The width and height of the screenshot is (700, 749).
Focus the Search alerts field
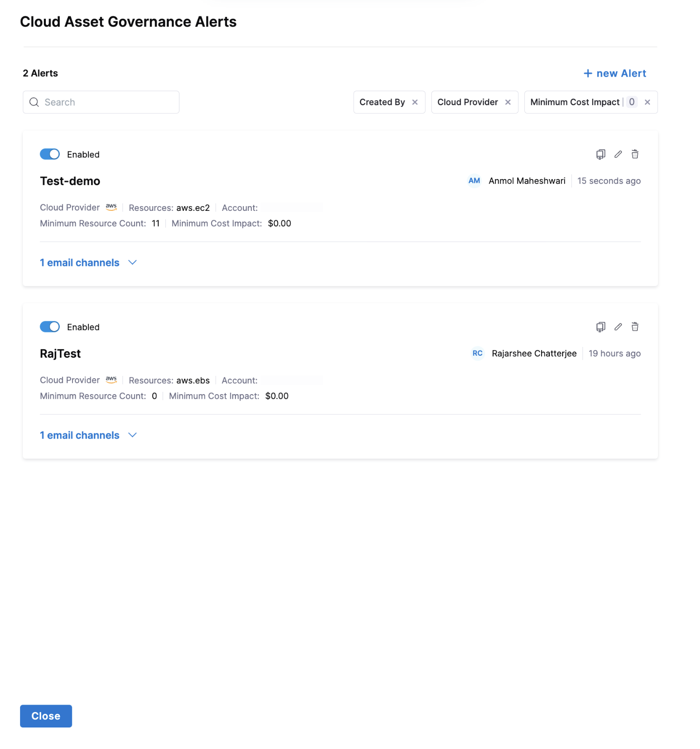coord(107,102)
